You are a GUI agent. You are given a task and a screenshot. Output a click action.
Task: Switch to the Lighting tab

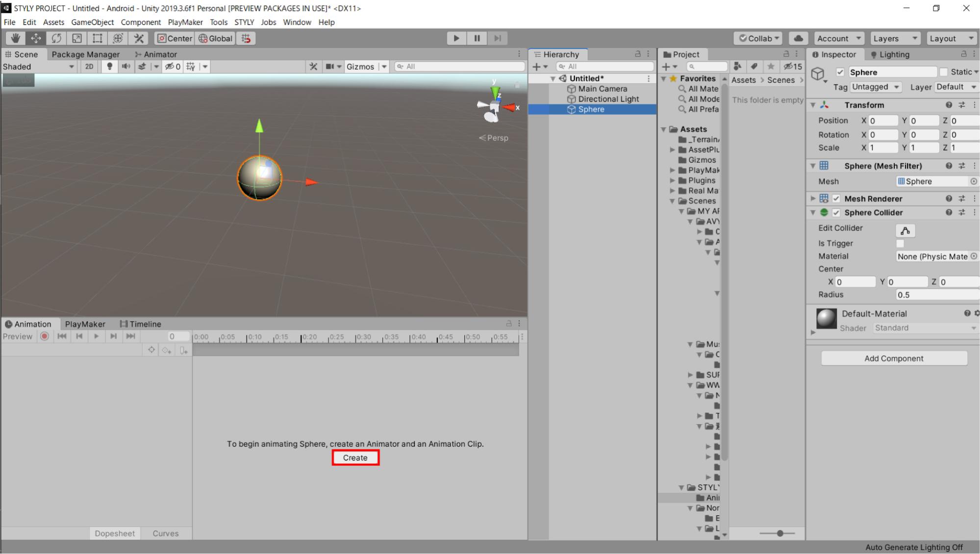pos(890,54)
